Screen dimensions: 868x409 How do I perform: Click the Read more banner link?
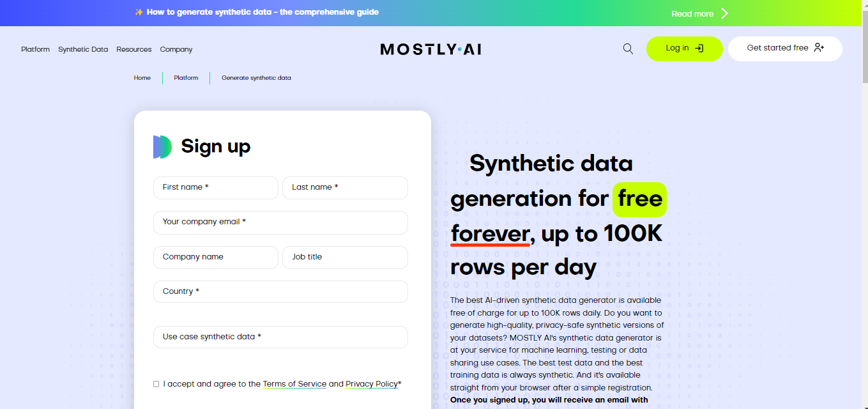click(692, 13)
